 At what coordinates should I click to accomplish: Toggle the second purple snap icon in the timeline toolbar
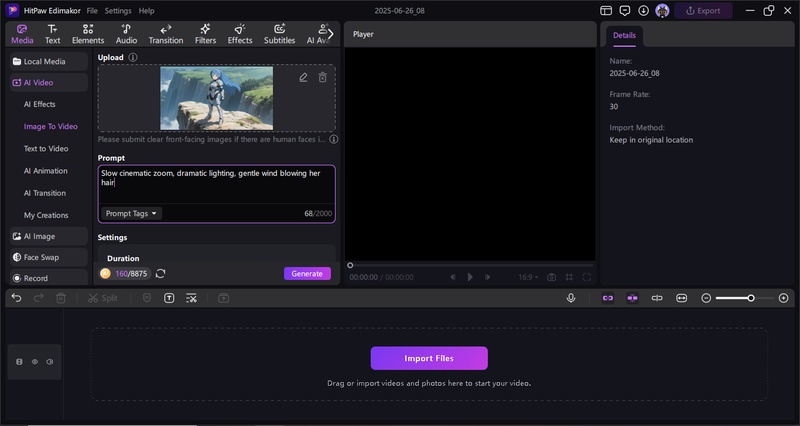632,298
